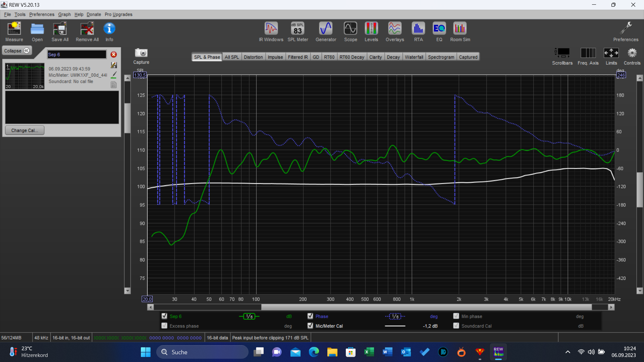Collapse the measurements panel
This screenshot has width=644, height=362.
pyautogui.click(x=17, y=51)
